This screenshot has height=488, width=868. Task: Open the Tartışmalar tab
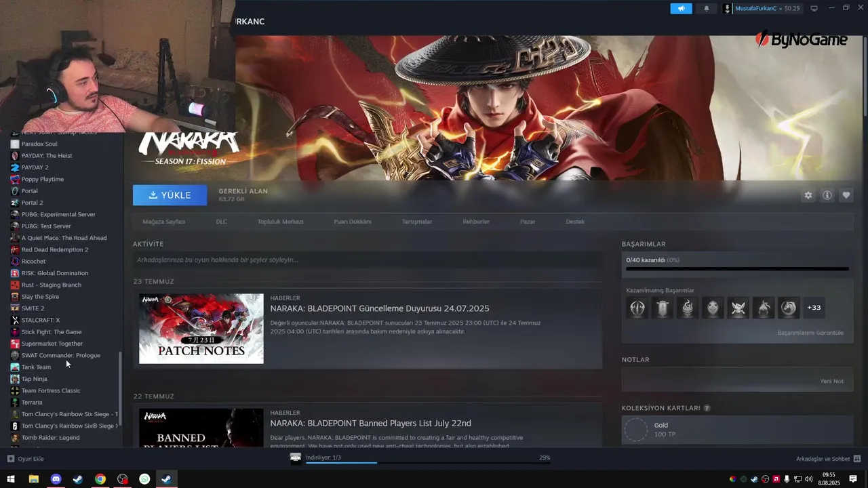pos(417,222)
